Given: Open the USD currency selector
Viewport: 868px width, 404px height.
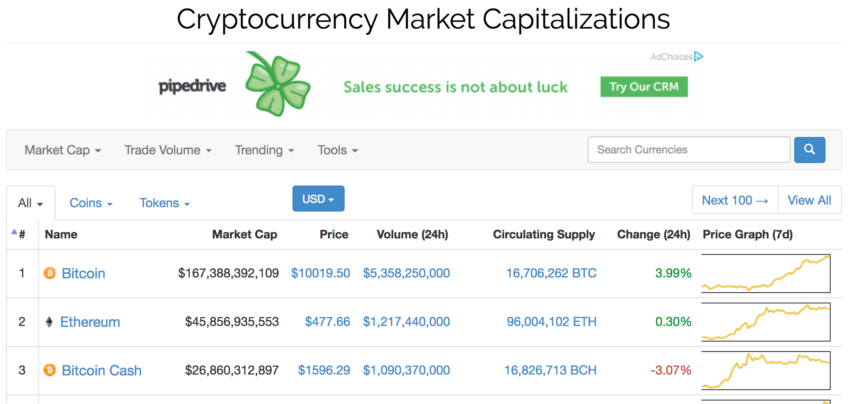Looking at the screenshot, I should coord(318,199).
